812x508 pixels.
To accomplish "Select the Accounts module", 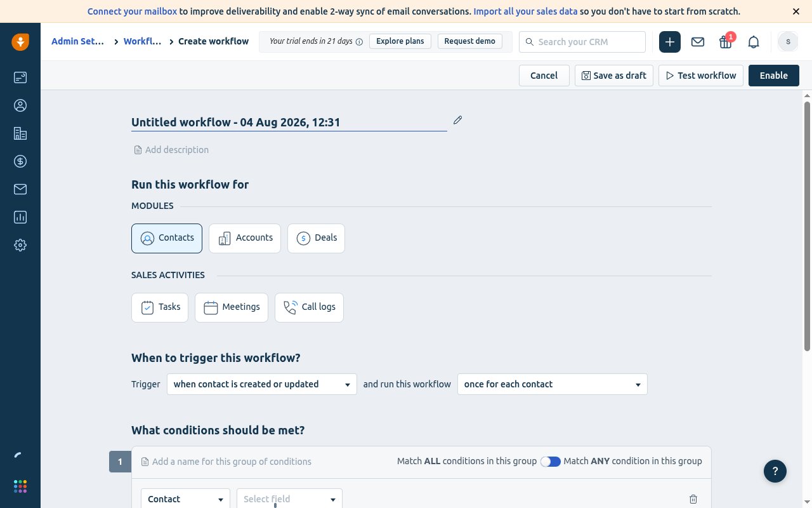I will [x=245, y=238].
